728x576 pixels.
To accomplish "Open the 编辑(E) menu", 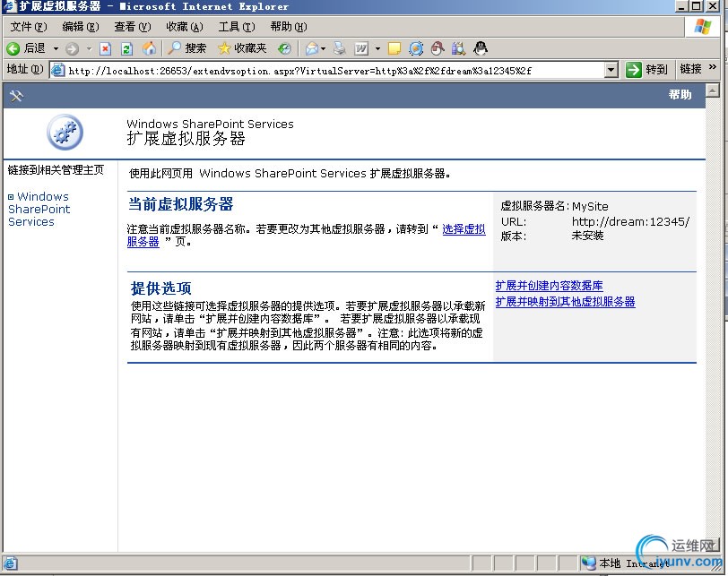I will 81,27.
